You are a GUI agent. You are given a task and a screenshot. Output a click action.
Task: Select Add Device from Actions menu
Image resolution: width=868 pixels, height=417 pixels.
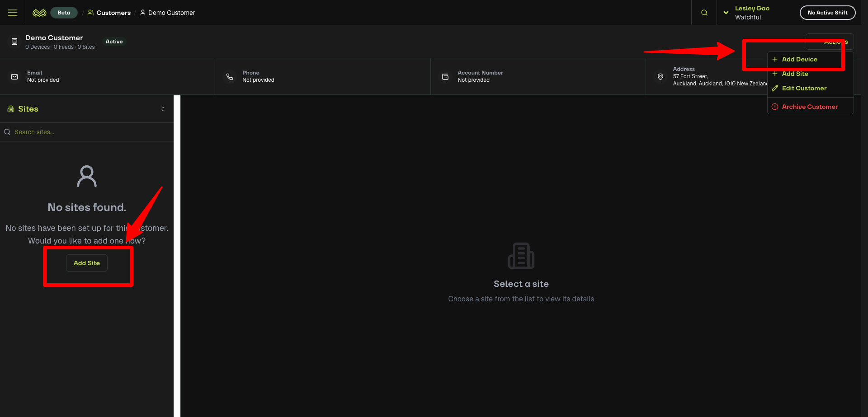click(799, 59)
